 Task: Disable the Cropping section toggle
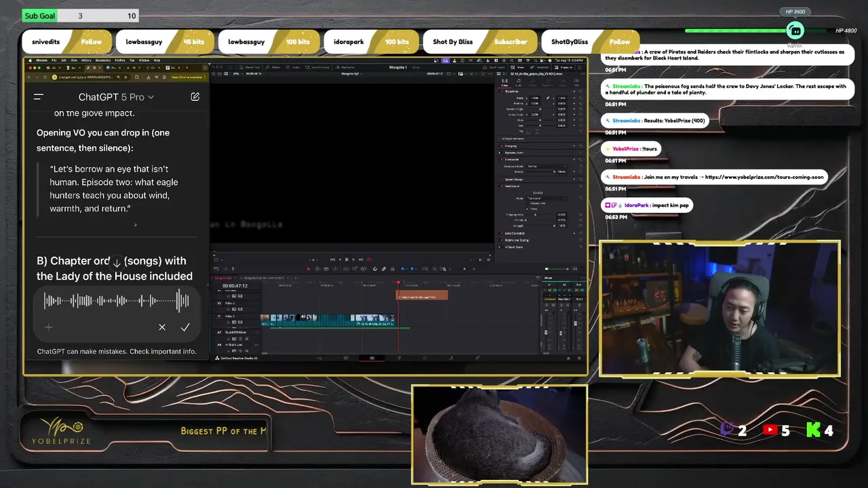click(x=501, y=146)
